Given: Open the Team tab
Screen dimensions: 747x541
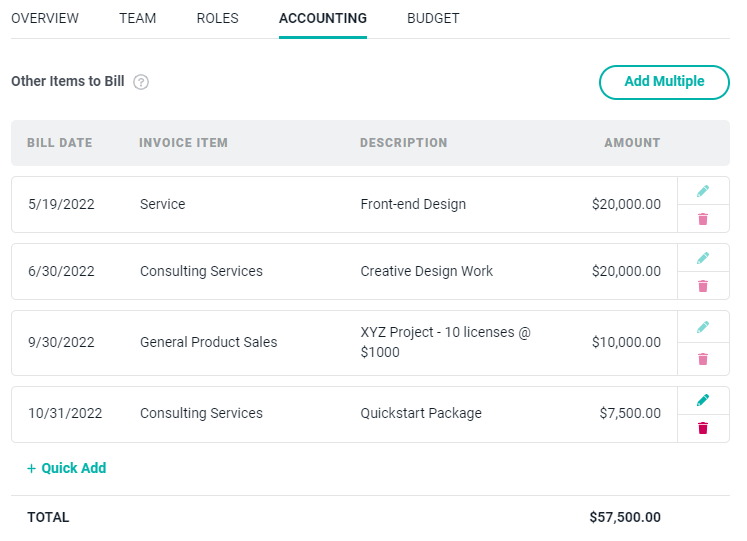Looking at the screenshot, I should click(137, 18).
